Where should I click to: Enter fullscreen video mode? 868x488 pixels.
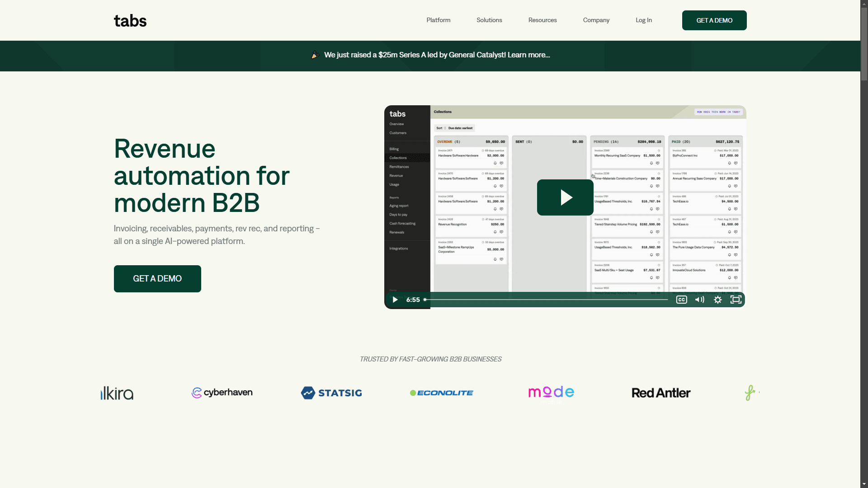click(736, 300)
